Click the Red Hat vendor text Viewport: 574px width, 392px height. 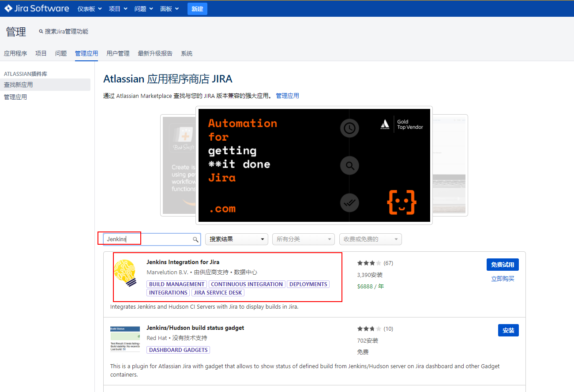point(157,338)
